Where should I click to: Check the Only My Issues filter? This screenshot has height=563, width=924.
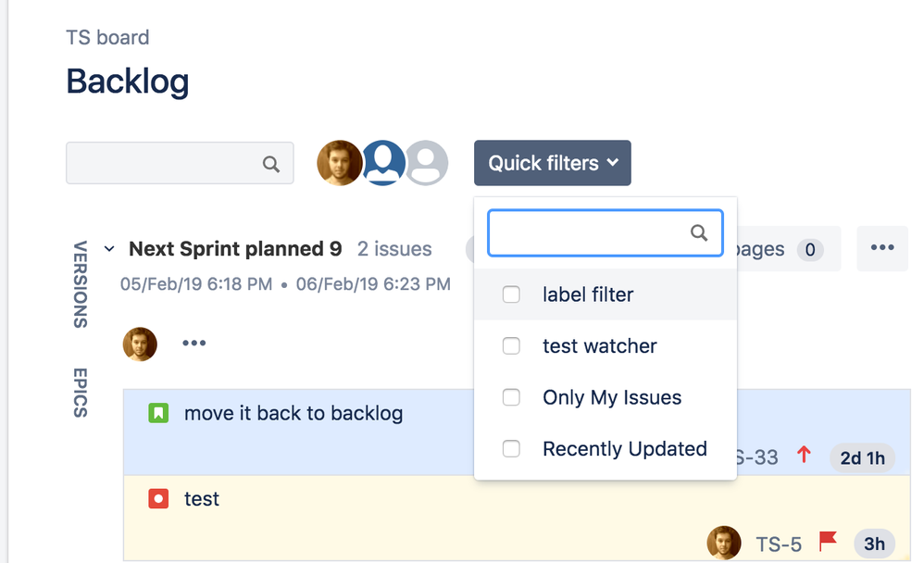click(x=510, y=397)
